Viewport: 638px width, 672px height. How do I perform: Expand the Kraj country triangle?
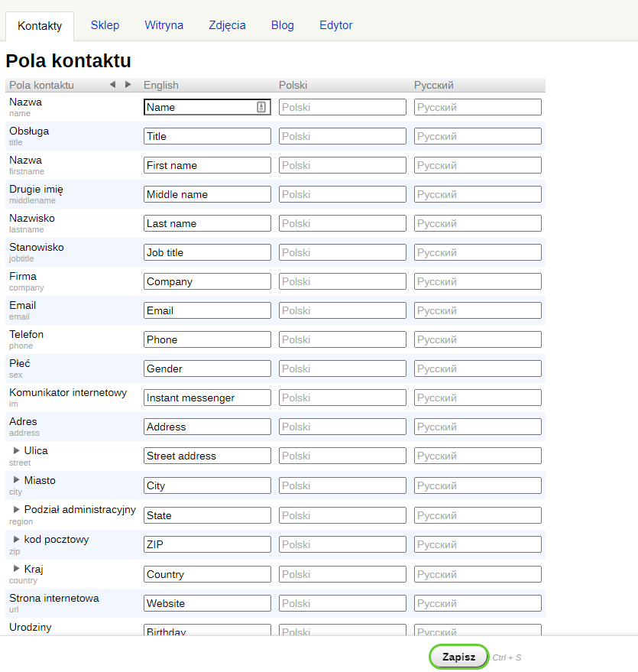click(17, 569)
